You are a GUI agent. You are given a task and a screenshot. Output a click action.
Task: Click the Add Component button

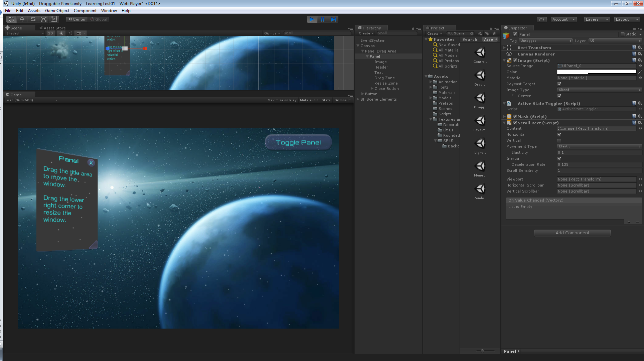tap(572, 233)
